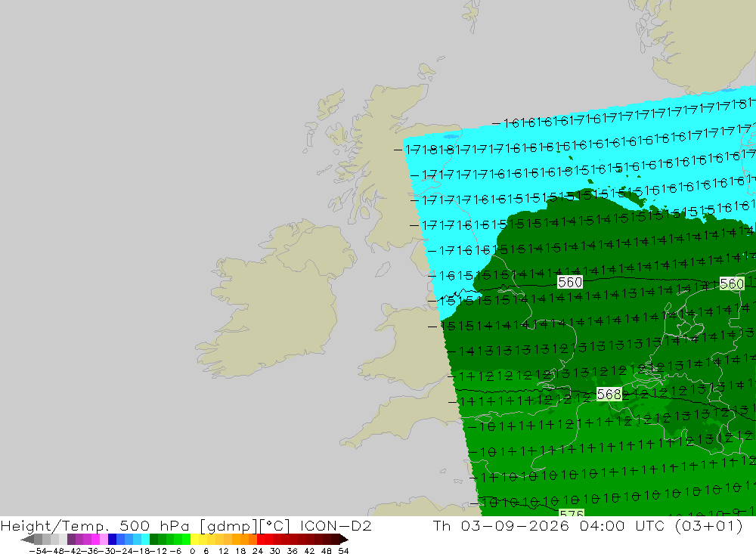The width and height of the screenshot is (756, 554).
Task: Click the dark right arrow of the color scale
Action: click(344, 540)
